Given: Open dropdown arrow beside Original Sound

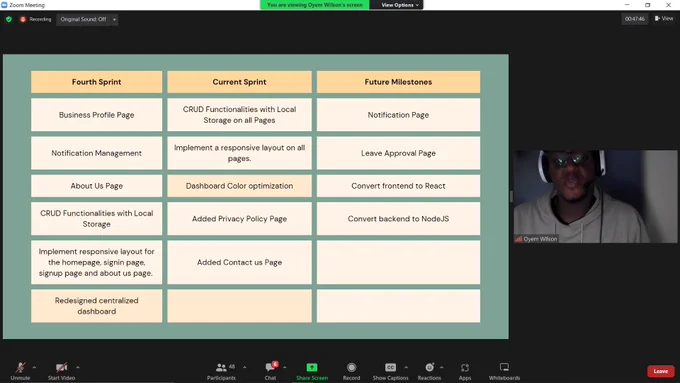Looking at the screenshot, I should [114, 19].
